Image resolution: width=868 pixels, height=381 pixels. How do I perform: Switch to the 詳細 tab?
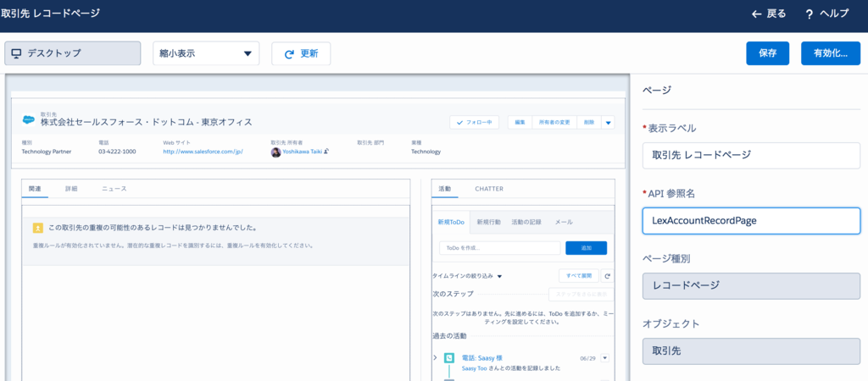[x=71, y=189]
